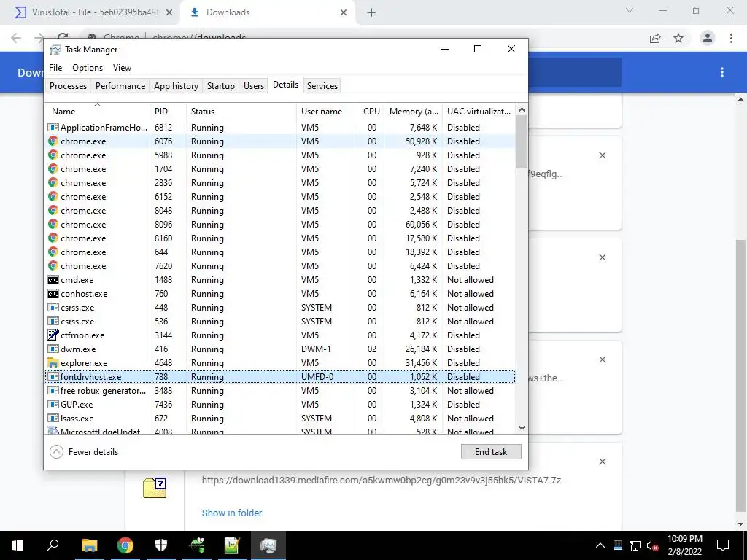Open taskbar search magnifier
This screenshot has height=560, width=747.
[53, 545]
